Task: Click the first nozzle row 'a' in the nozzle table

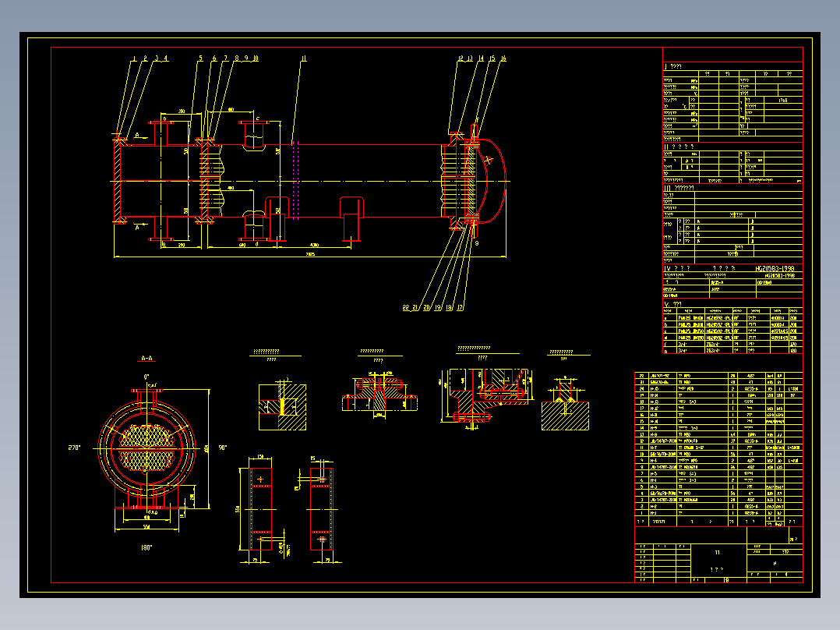Action: coord(732,318)
